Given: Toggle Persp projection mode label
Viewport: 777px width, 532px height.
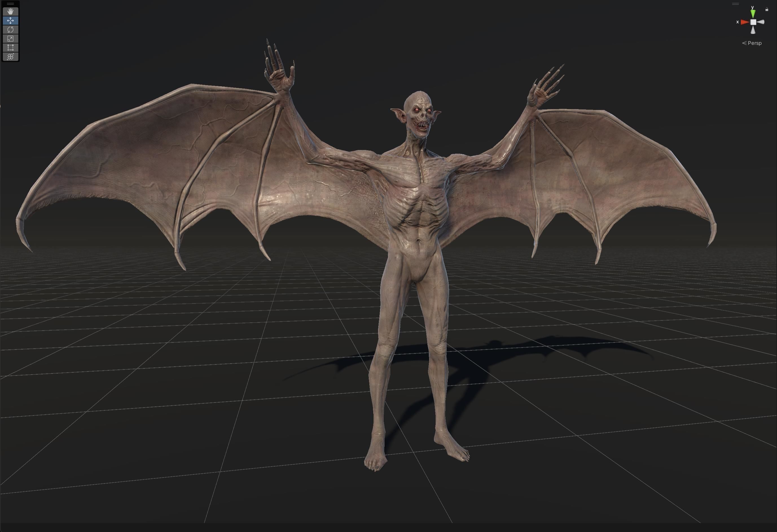Looking at the screenshot, I should [752, 43].
